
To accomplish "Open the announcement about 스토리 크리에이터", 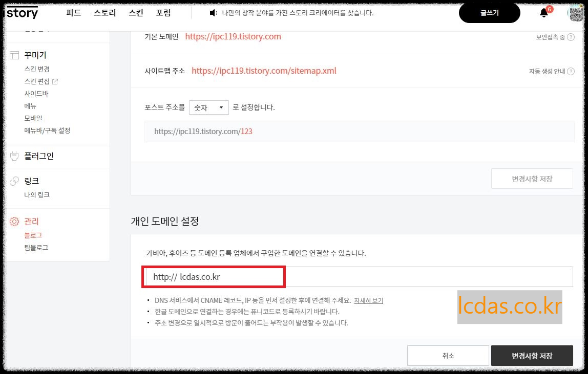I will coord(298,13).
